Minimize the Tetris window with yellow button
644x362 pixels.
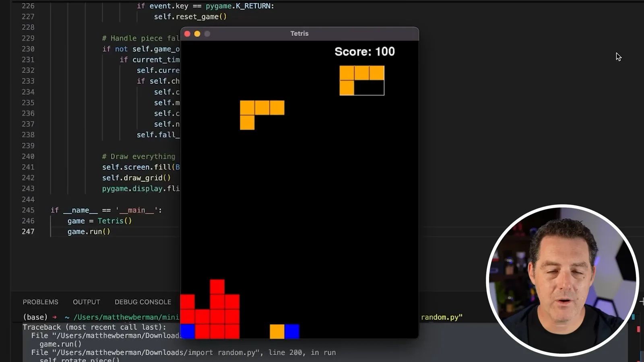click(197, 34)
